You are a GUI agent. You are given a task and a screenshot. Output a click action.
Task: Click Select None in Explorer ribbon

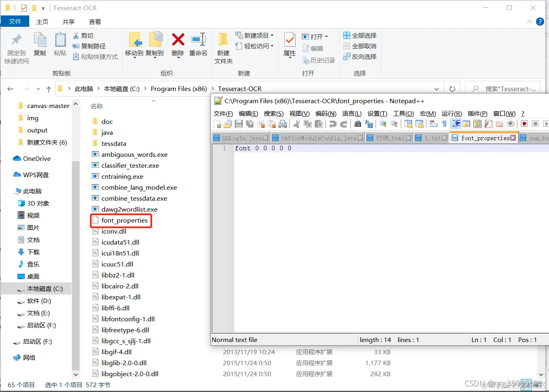[x=360, y=46]
